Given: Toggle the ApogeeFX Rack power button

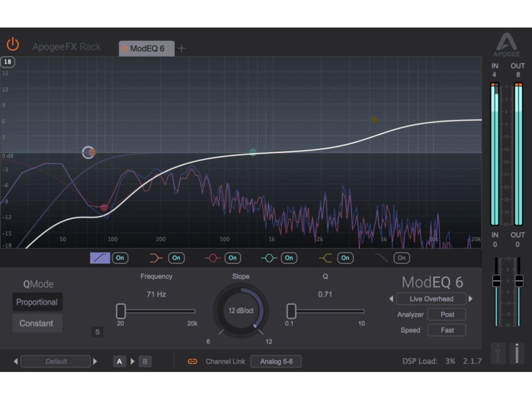Looking at the screenshot, I should coord(13,44).
